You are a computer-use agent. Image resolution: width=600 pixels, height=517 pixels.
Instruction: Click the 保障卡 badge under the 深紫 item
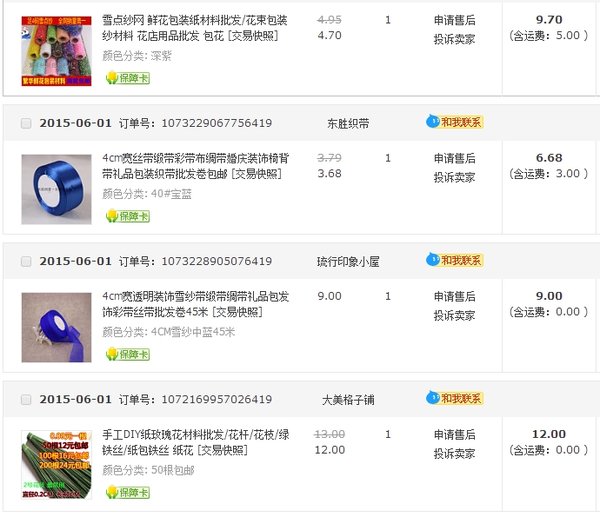(x=128, y=78)
